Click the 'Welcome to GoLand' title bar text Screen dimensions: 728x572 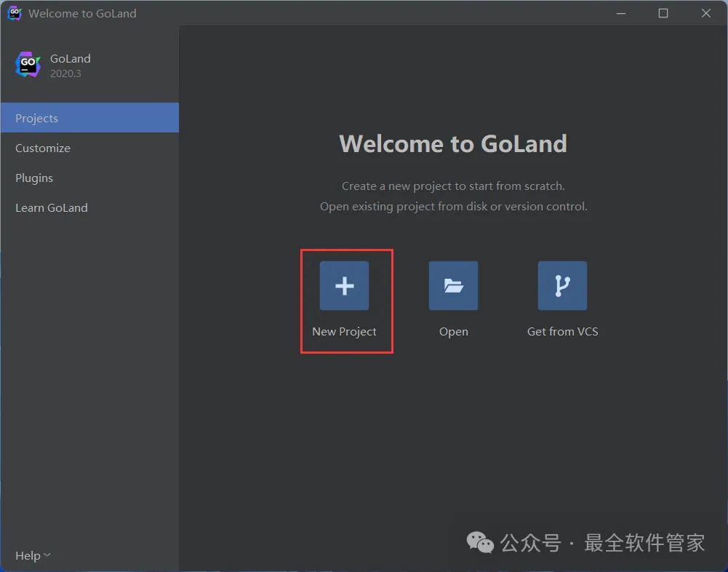point(82,14)
